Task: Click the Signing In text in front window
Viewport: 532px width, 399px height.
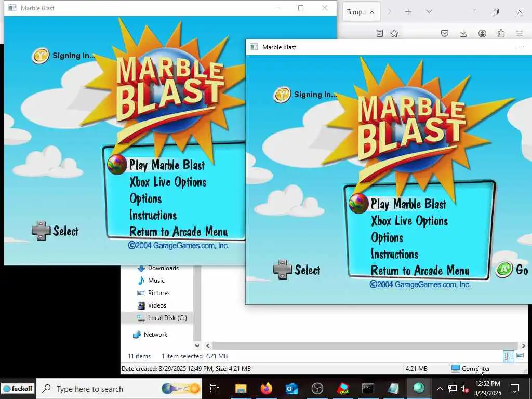Action: (x=315, y=95)
